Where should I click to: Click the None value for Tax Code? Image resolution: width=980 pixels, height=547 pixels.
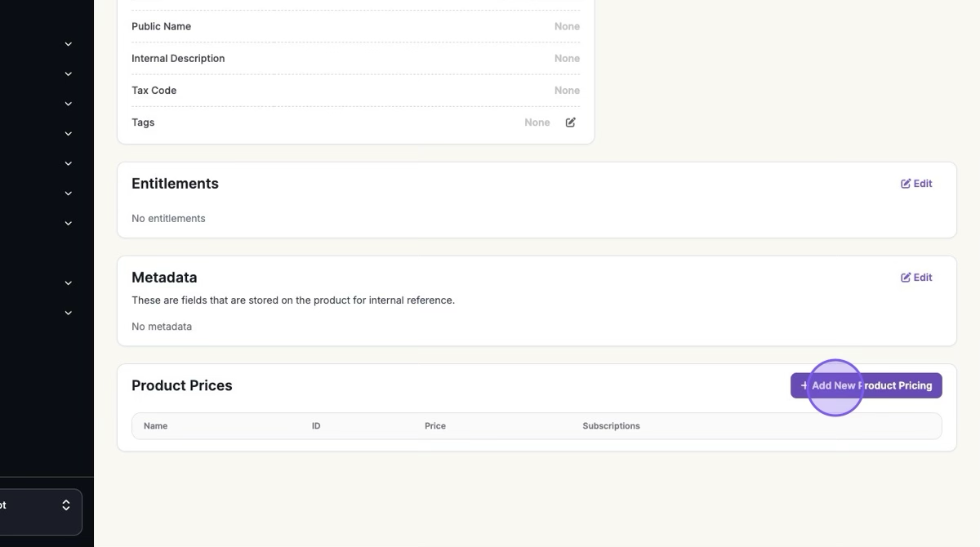[567, 91]
